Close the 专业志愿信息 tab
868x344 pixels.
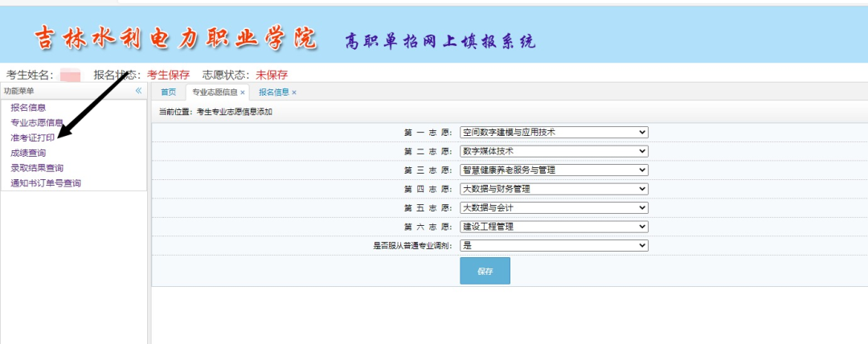click(x=243, y=92)
